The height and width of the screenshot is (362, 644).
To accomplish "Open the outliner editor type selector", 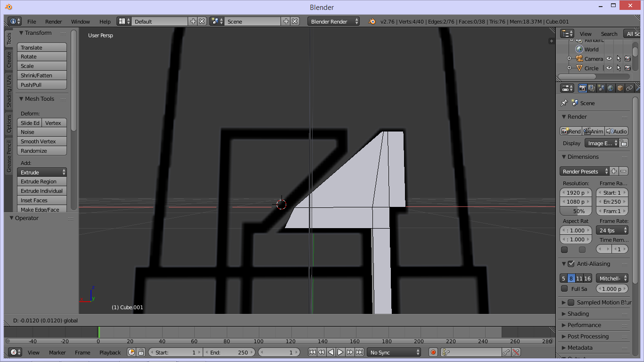I will (567, 33).
